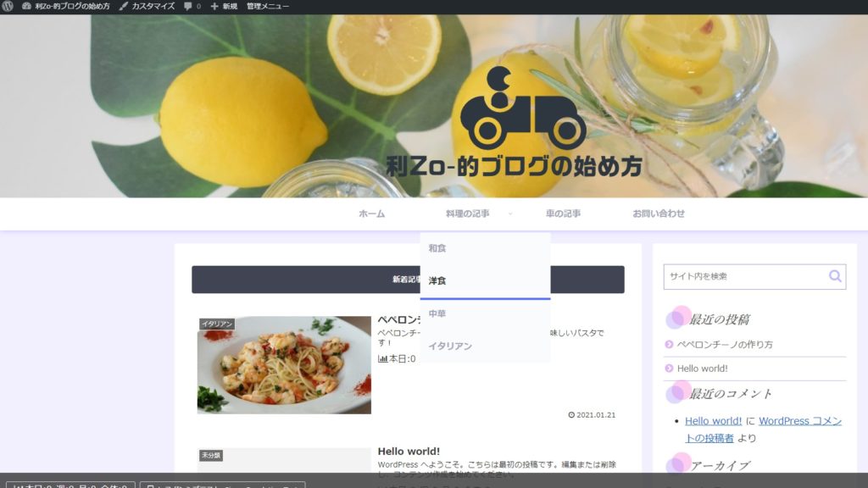The height and width of the screenshot is (488, 868).
Task: Go to the ホーム navigation item
Action: (x=371, y=213)
